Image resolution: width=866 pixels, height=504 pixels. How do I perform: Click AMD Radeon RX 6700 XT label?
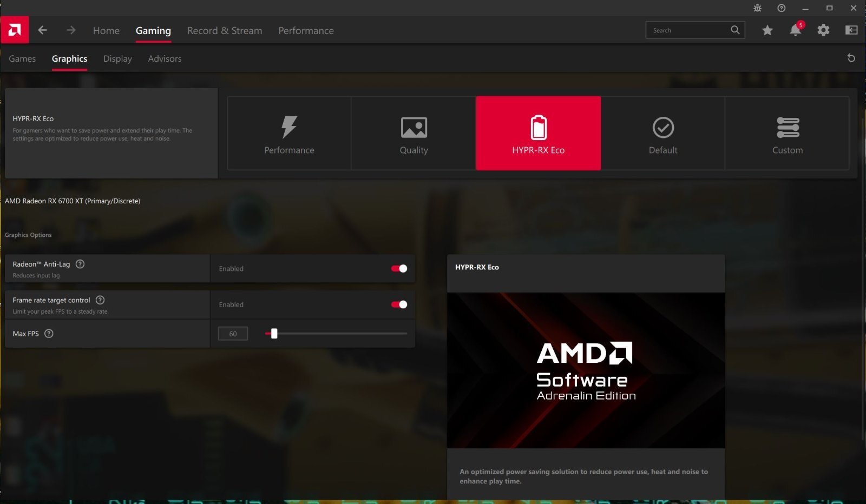pos(73,201)
